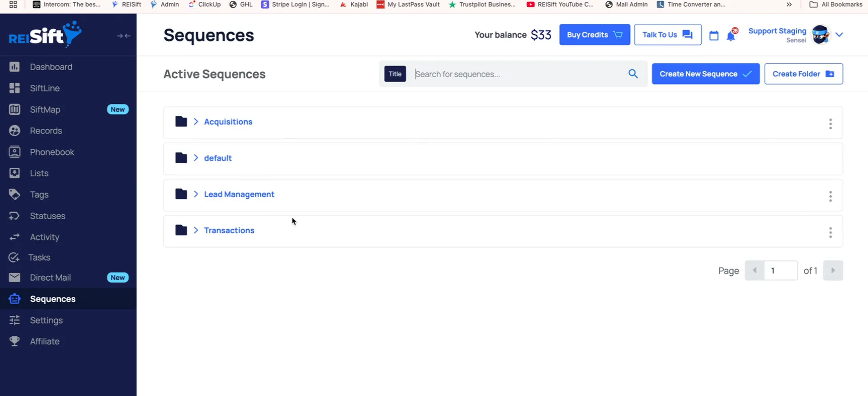Screen dimensions: 868x396
Task: Click the SiftLine grid icon
Action: 14,88
